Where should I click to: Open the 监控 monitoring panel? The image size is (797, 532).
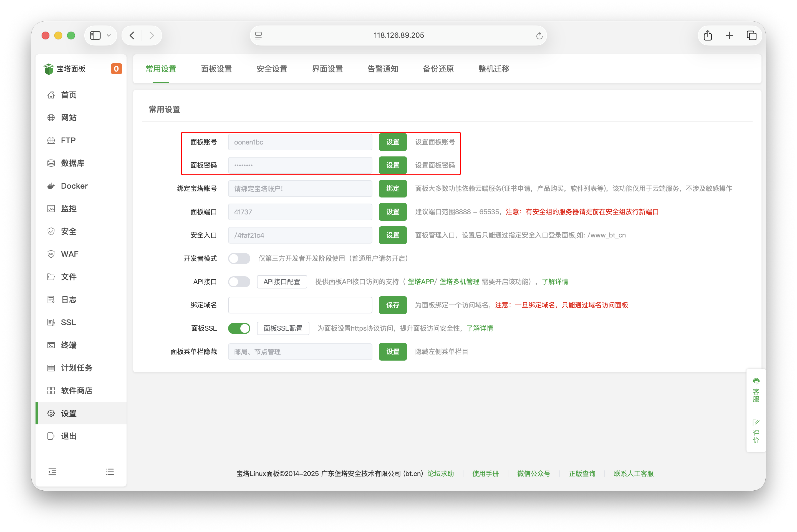69,208
